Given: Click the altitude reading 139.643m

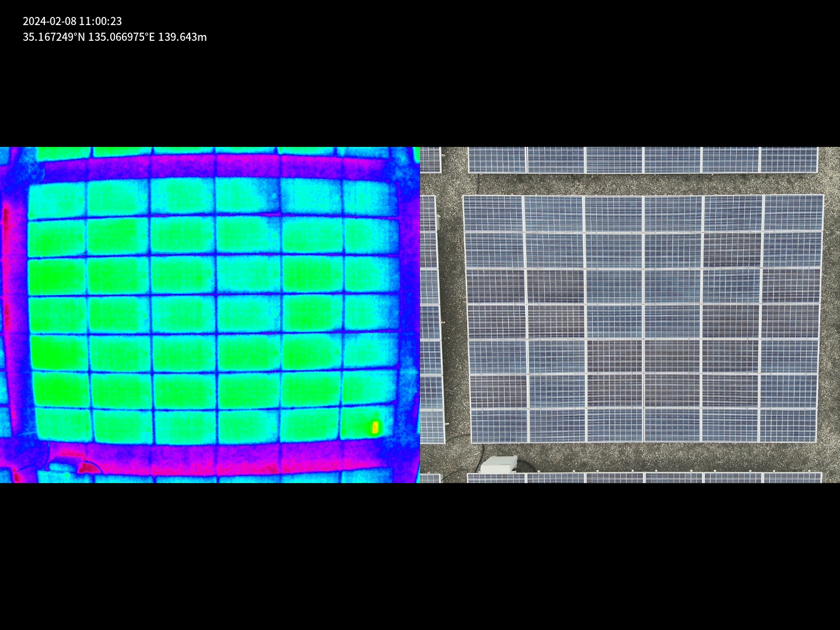Looking at the screenshot, I should click(182, 37).
